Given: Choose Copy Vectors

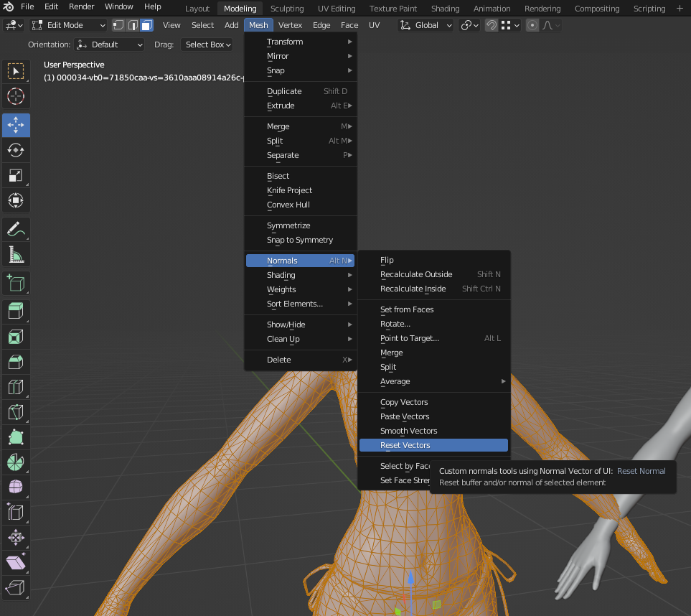Looking at the screenshot, I should (433, 402).
